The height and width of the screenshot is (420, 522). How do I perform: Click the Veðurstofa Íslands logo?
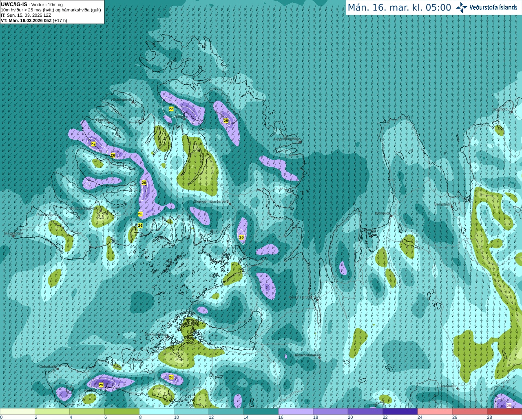(x=487, y=7)
